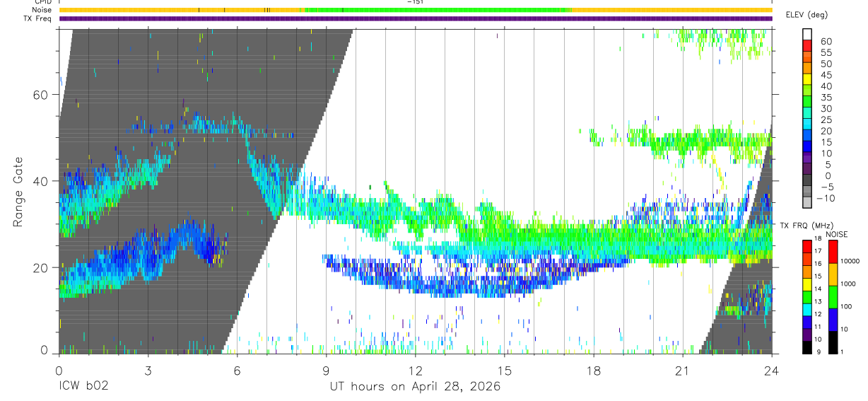Viewport: 868px width, 401px height.
Task: Select the "ICW b02" radar beam label
Action: pos(83,387)
